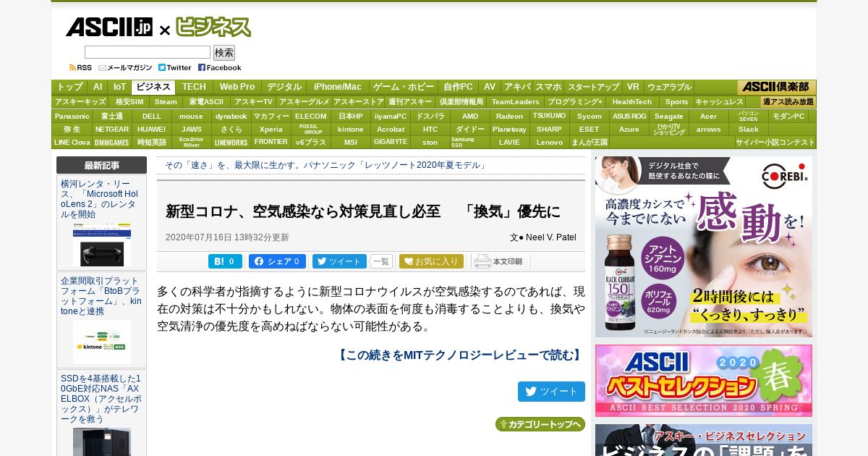Select the VR navigation tab

tap(633, 87)
